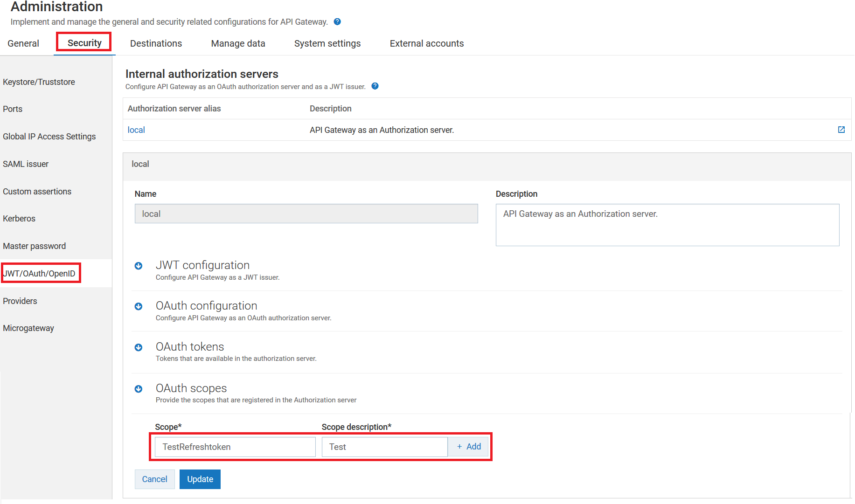Viewport: 855px width, 504px height.
Task: Click the Update button
Action: (200, 479)
